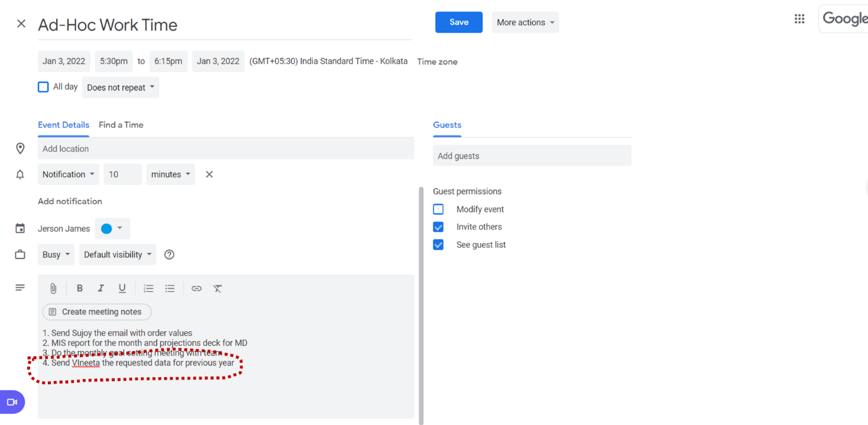Click the attachment paperclip icon
868x425 pixels.
54,288
